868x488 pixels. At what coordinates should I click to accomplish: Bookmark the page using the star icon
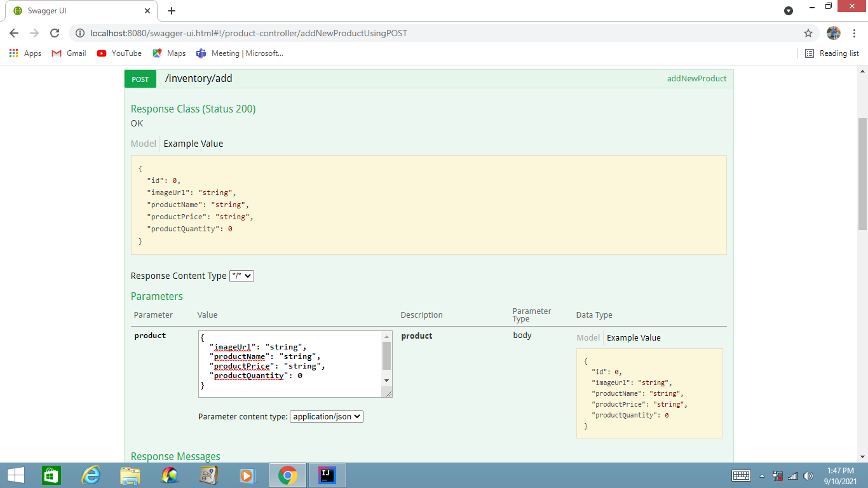(808, 33)
